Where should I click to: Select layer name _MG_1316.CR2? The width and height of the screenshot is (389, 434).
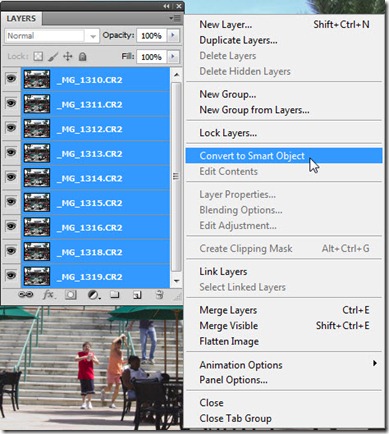(90, 228)
